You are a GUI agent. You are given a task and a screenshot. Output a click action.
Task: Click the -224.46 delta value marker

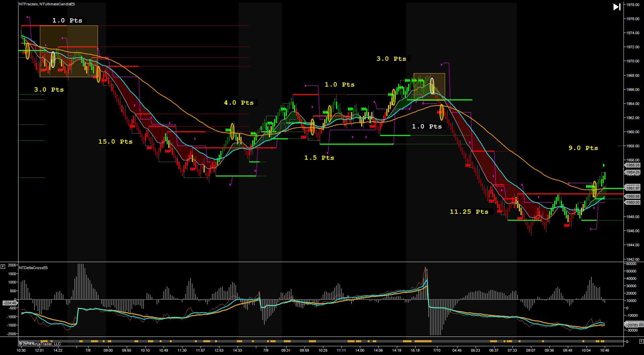(x=10, y=303)
